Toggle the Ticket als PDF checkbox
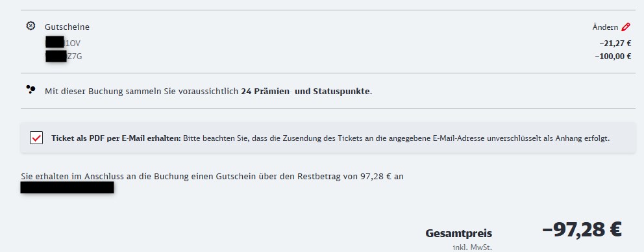 coord(36,138)
